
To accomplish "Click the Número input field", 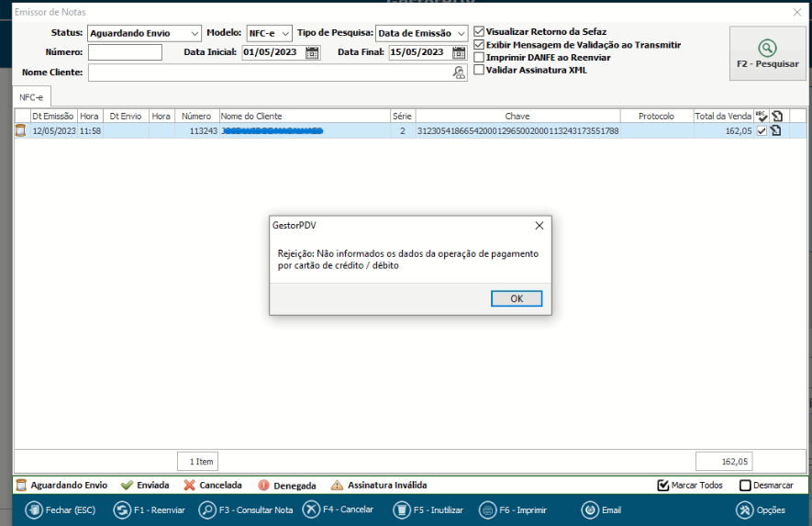I will 125,52.
